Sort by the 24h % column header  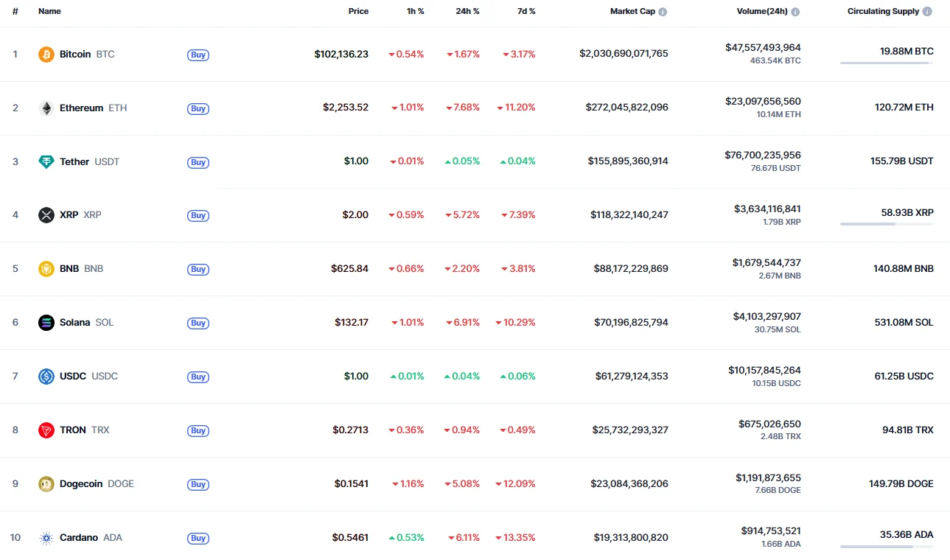pos(467,12)
